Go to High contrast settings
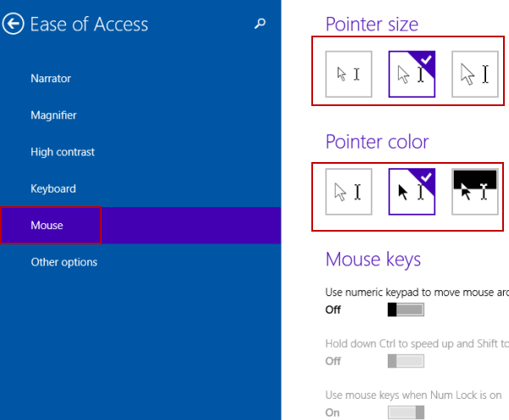The image size is (509, 420). pos(63,153)
